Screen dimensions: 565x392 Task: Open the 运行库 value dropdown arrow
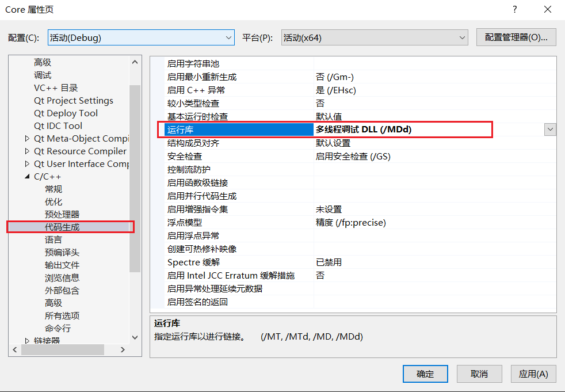(551, 129)
